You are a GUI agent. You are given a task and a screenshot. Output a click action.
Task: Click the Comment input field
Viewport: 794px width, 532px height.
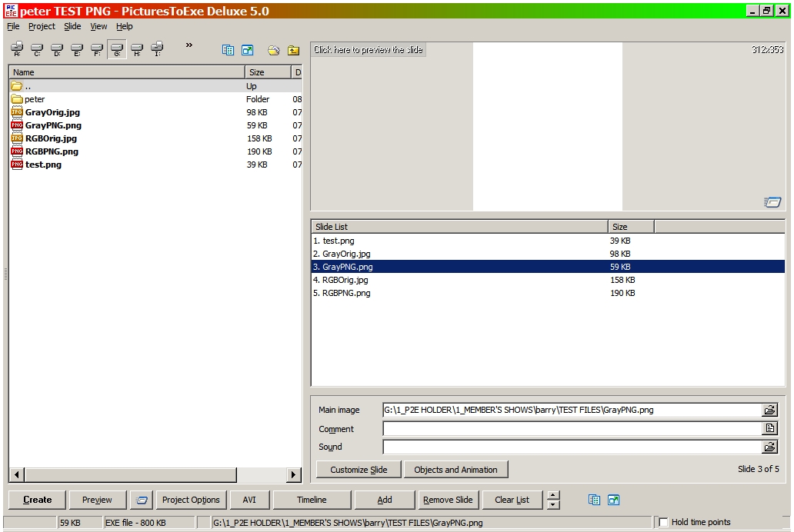(572, 429)
